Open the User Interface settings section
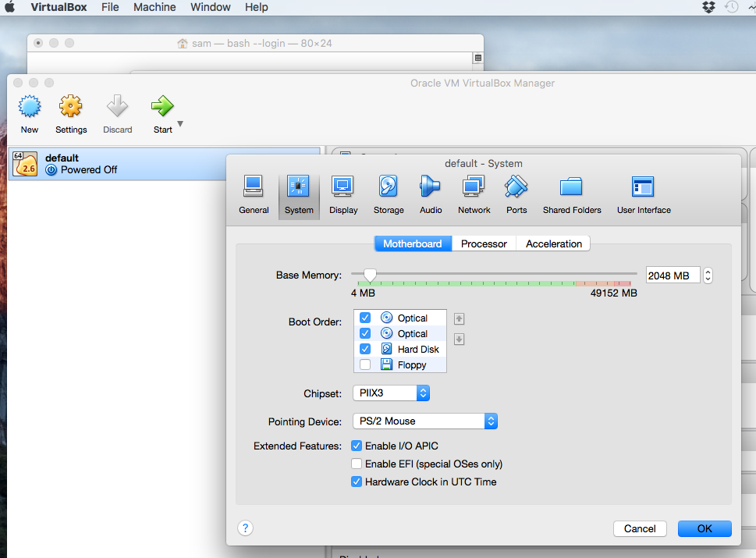This screenshot has height=558, width=756. 644,195
